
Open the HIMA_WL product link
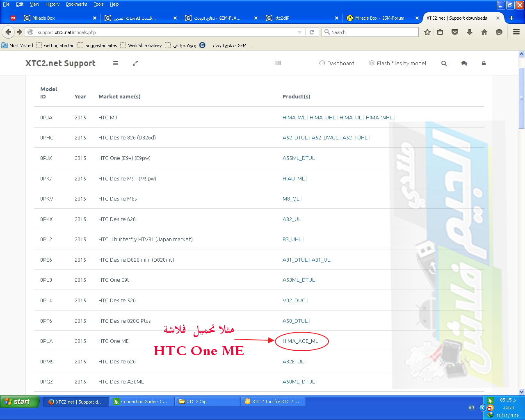click(x=294, y=117)
